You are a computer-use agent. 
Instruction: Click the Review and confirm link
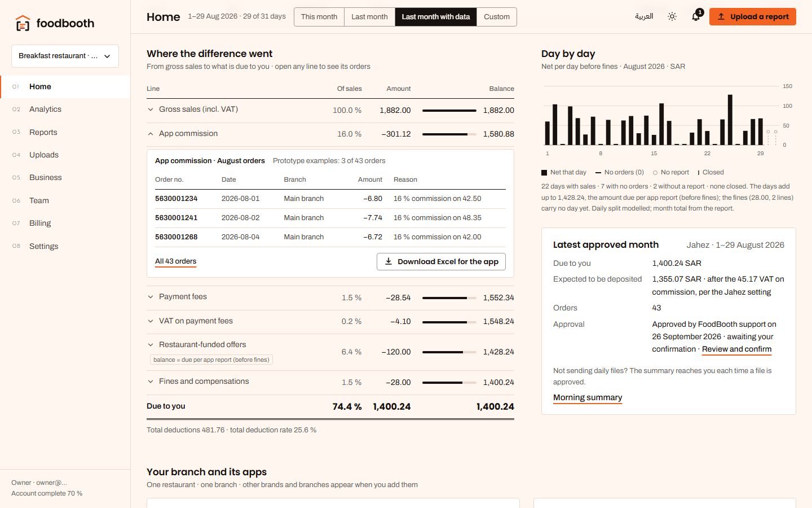736,349
